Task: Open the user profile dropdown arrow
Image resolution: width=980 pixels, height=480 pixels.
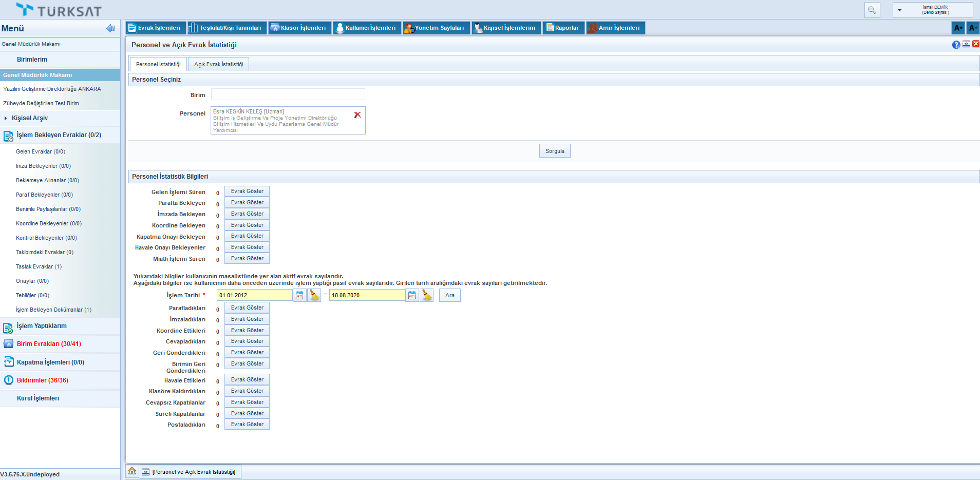Action: [x=899, y=10]
